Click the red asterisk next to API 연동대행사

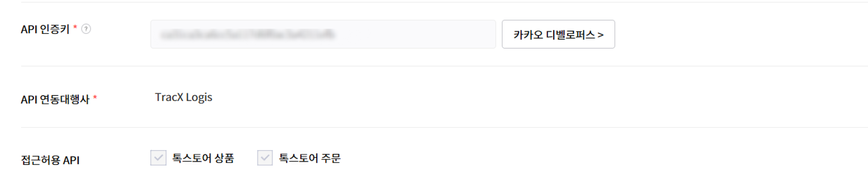coord(95,98)
